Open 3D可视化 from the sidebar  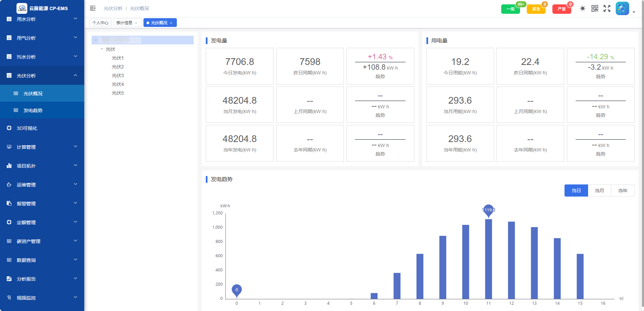click(x=27, y=128)
